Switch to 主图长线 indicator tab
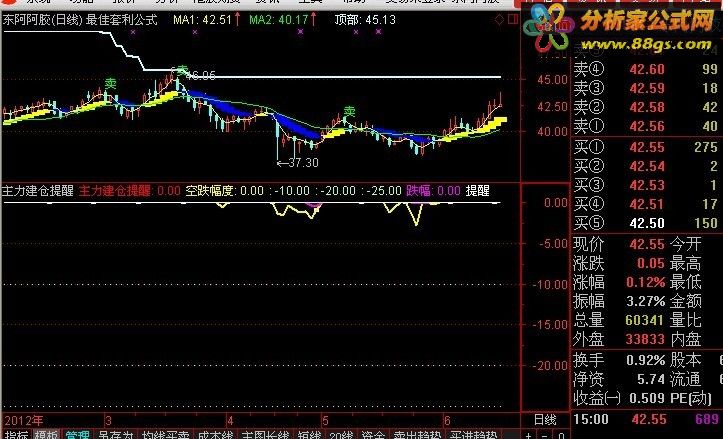Image resolution: width=723 pixels, height=439 pixels. click(x=265, y=434)
